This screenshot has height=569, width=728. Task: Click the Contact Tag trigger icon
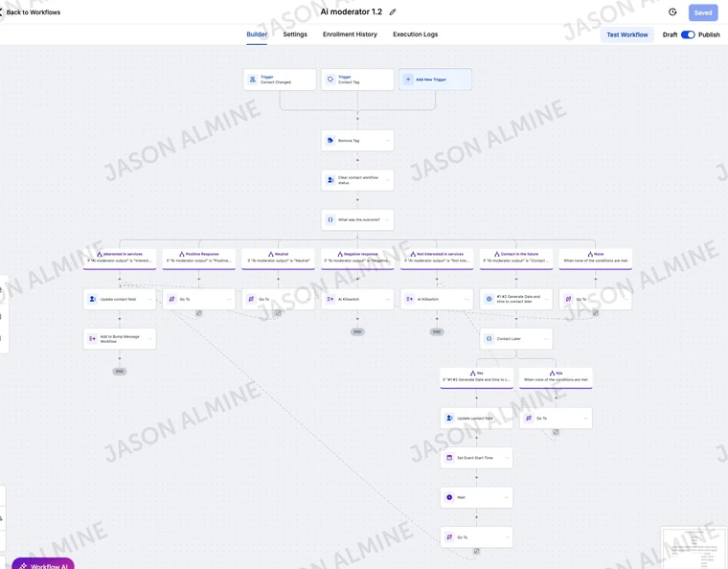point(330,80)
